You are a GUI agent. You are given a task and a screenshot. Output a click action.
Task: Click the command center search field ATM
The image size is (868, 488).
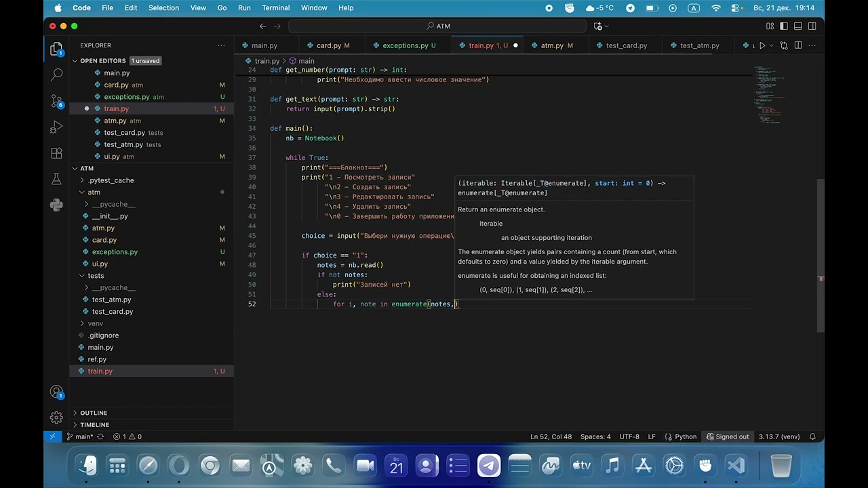[437, 26]
